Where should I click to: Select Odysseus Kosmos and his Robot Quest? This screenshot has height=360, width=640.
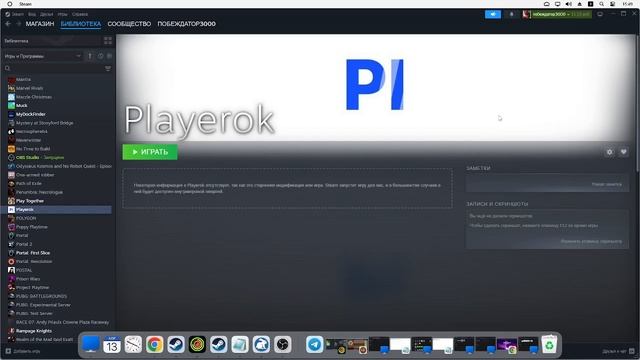coord(63,166)
